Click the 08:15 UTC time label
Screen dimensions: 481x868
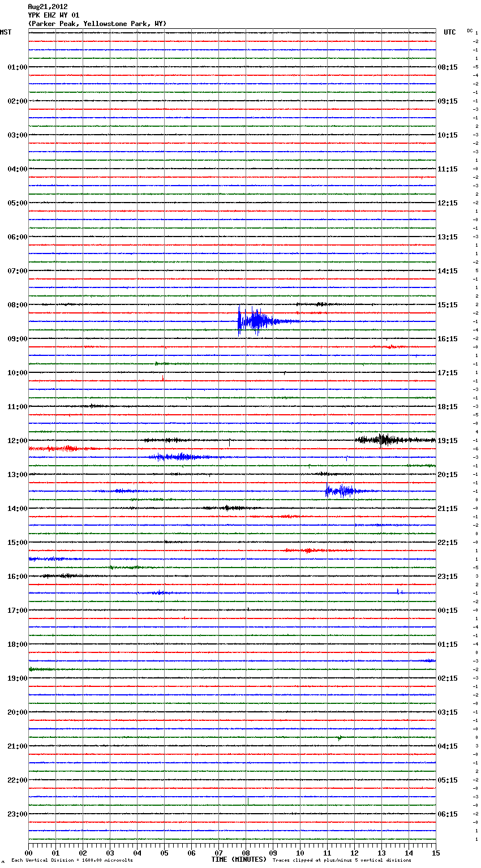click(x=448, y=67)
